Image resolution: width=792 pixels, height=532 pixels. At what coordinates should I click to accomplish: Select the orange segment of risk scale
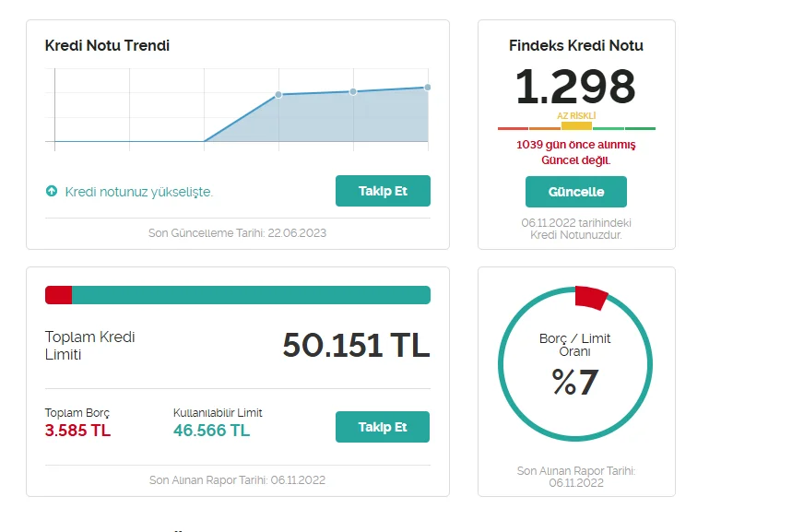coord(544,128)
